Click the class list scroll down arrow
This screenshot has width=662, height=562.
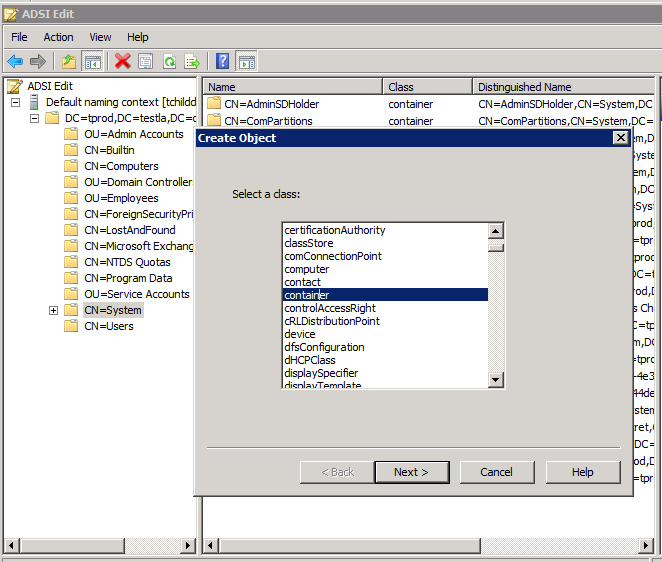pos(496,380)
